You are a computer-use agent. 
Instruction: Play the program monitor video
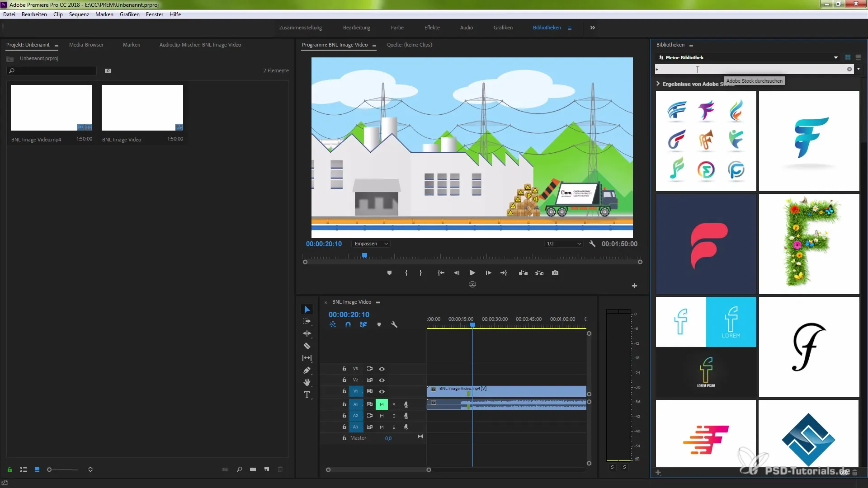pyautogui.click(x=472, y=273)
